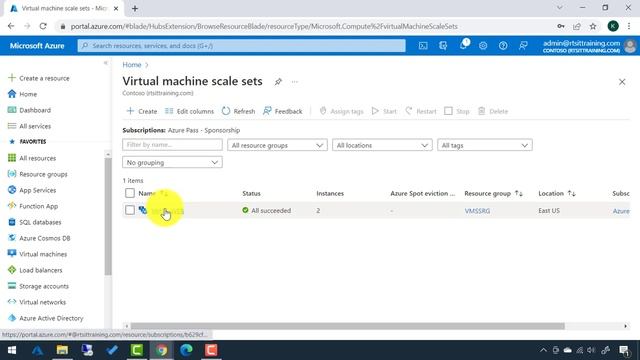Image resolution: width=640 pixels, height=360 pixels.
Task: Open Resource groups in the sidebar
Action: click(x=38, y=174)
